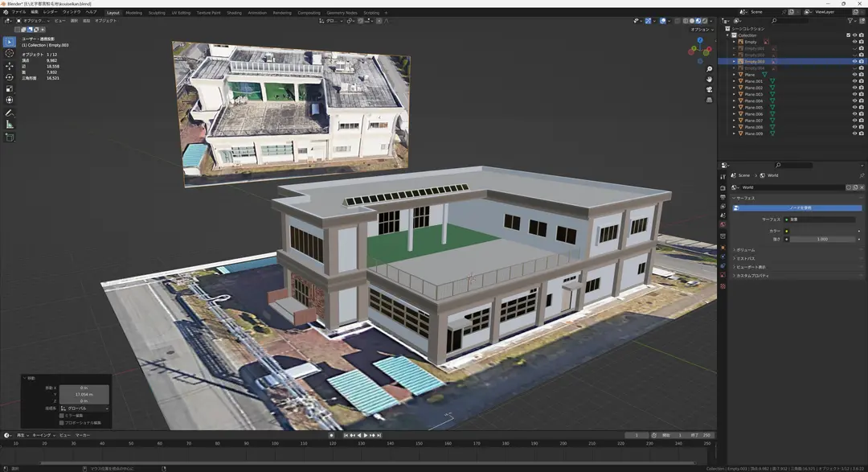Switch to the UV Editing workspace tab
Screen dimensions: 868x472
pyautogui.click(x=181, y=12)
